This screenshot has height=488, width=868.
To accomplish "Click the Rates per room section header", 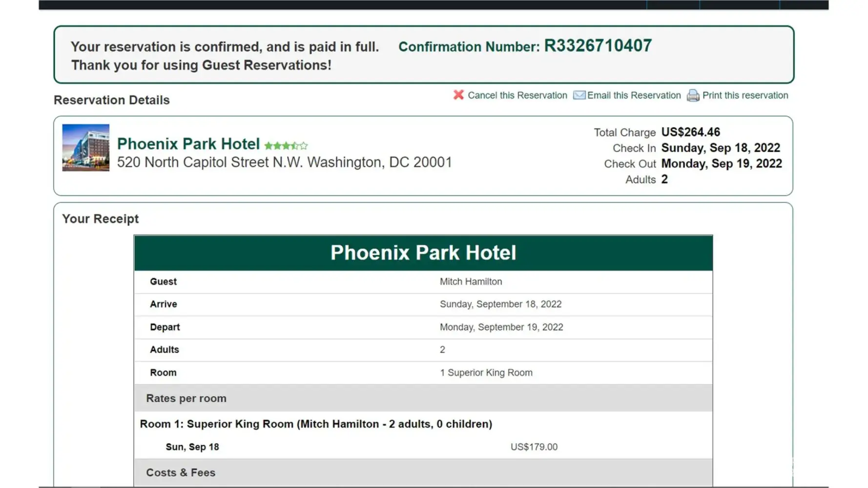I will pyautogui.click(x=186, y=398).
